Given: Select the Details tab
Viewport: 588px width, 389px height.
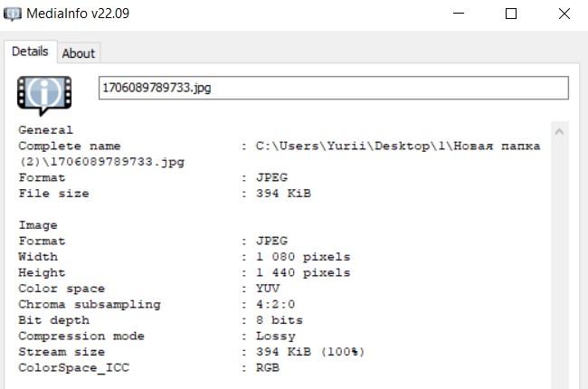Looking at the screenshot, I should click(x=30, y=52).
